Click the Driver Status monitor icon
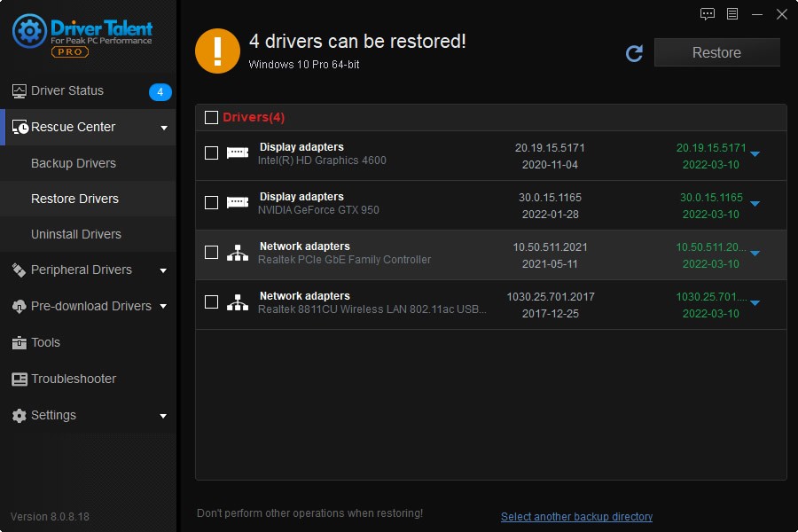Image resolution: width=798 pixels, height=532 pixels. point(19,91)
